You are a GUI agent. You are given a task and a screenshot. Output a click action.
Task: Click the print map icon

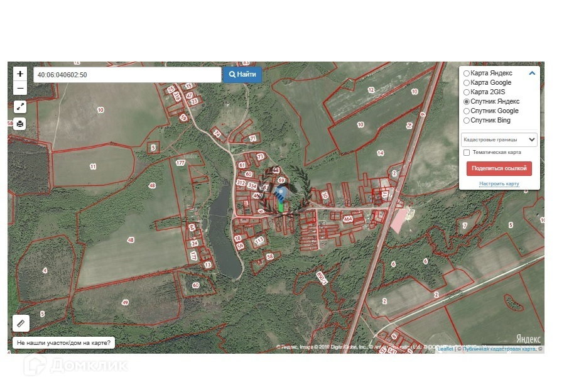pos(20,124)
